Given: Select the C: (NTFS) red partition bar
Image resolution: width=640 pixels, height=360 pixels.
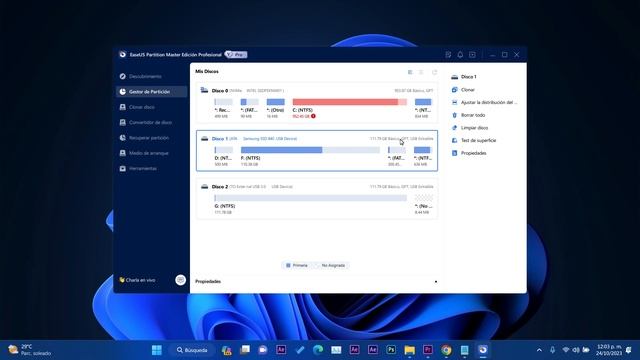Looking at the screenshot, I should (350, 102).
